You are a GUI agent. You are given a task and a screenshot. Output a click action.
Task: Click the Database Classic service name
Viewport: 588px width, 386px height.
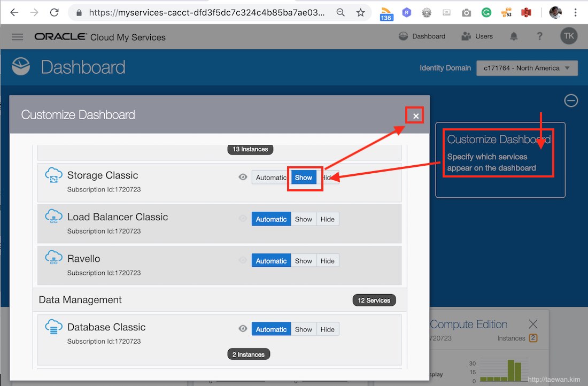click(106, 327)
